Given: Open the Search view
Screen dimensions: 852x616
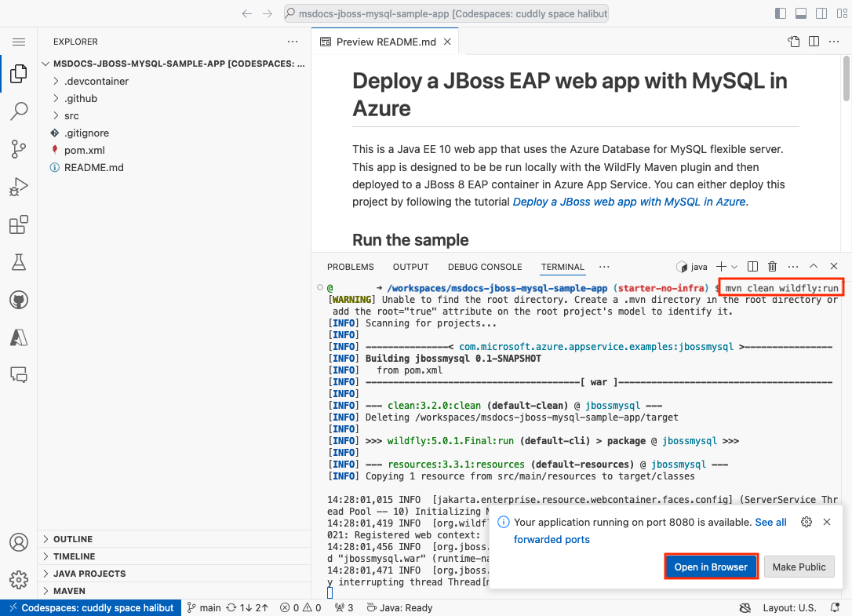Looking at the screenshot, I should point(19,111).
